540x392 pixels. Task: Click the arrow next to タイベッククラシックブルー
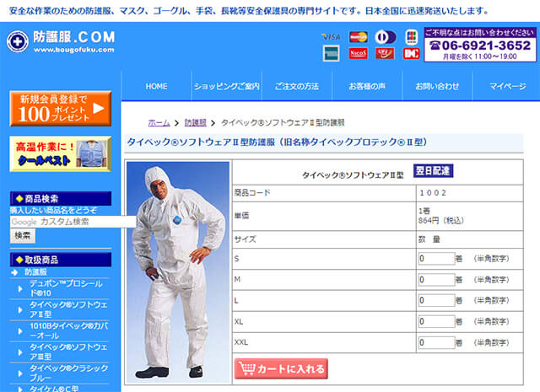[x=20, y=373]
